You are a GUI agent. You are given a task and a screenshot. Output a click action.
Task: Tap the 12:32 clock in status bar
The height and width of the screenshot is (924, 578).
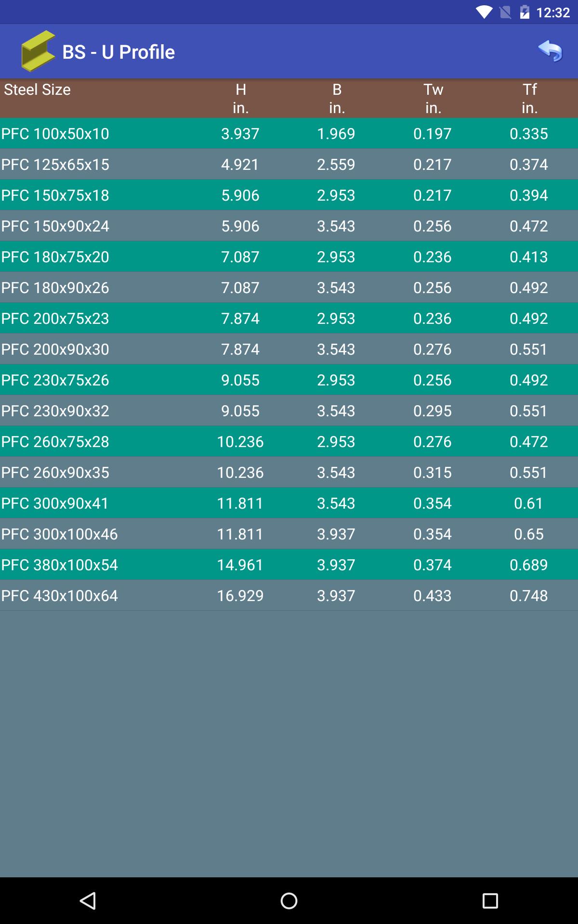coord(552,13)
